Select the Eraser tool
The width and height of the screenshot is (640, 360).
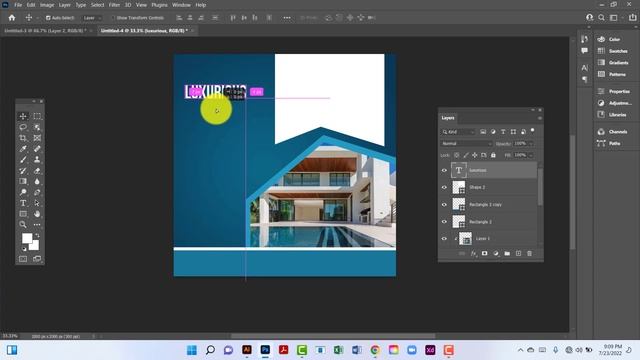click(x=37, y=171)
